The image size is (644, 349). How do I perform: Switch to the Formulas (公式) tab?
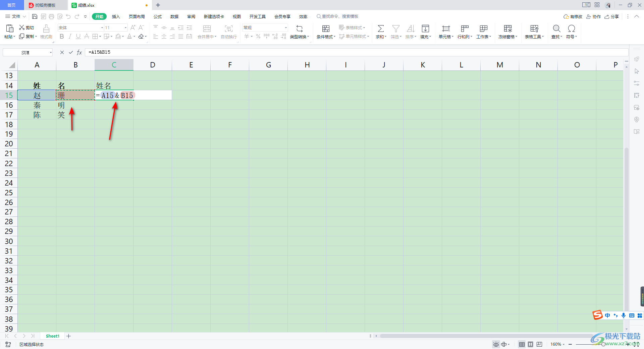click(158, 16)
